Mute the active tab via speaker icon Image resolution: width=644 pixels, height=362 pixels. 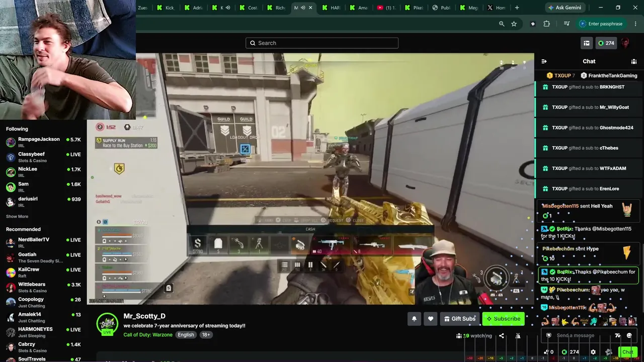point(303,8)
